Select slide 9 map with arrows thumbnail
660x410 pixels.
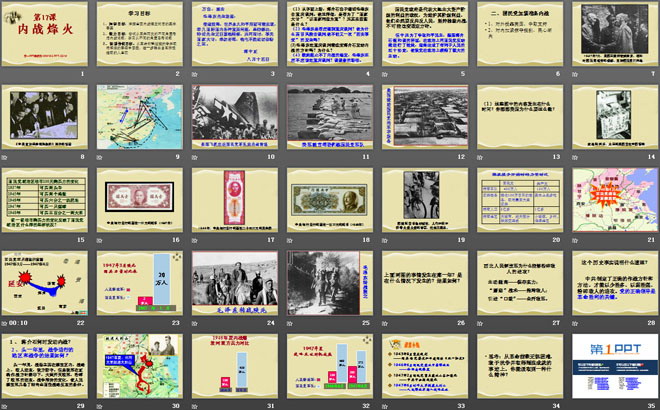140,117
